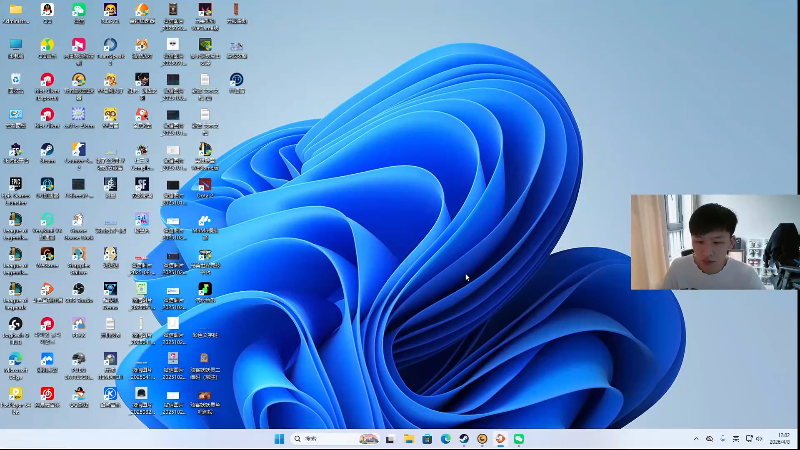This screenshot has width=800, height=450.
Task: Select the Recycle Bin desktop icon
Action: tap(15, 80)
